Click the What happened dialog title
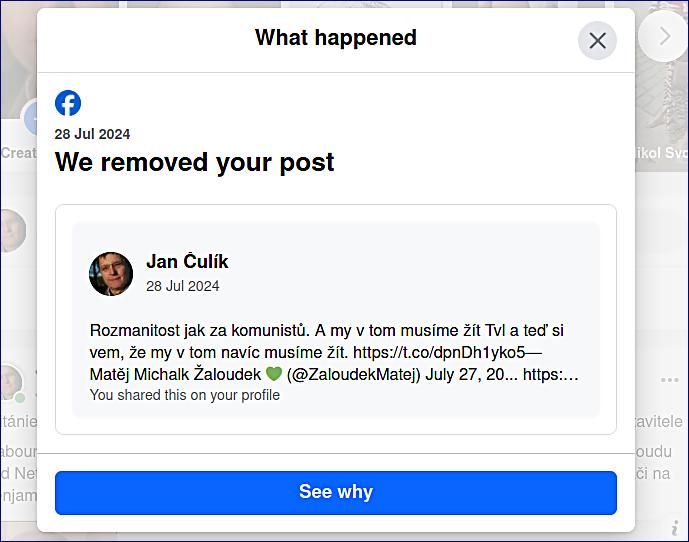689x542 pixels. point(335,38)
